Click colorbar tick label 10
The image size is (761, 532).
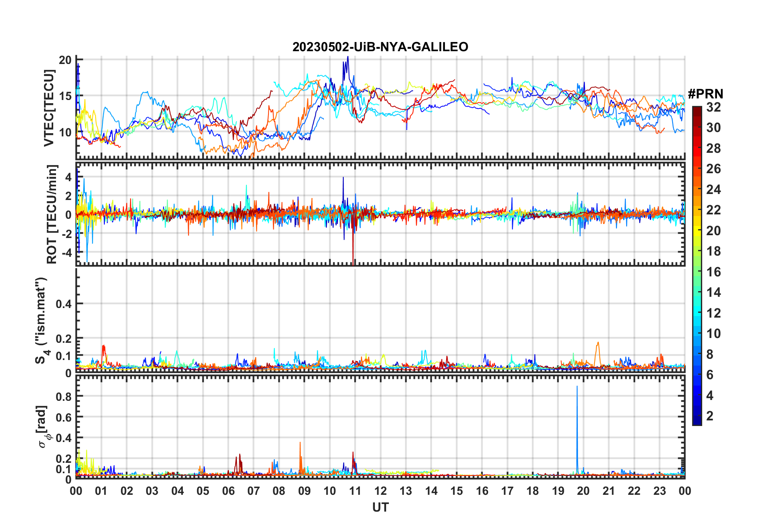click(713, 334)
